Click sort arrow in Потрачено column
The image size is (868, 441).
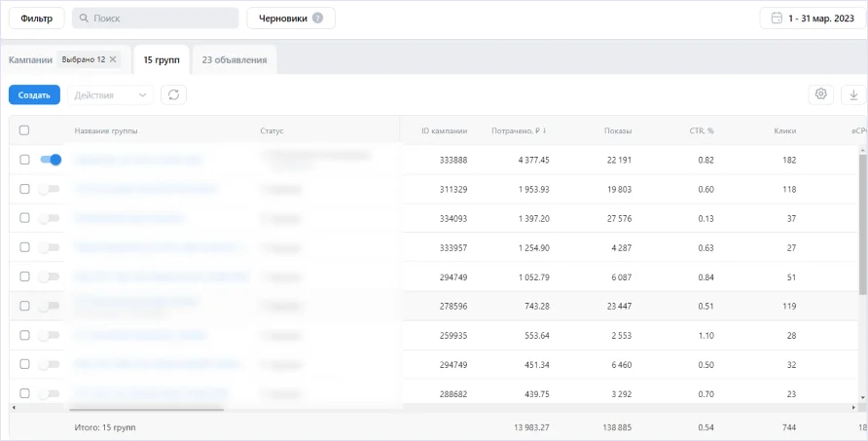pos(545,130)
